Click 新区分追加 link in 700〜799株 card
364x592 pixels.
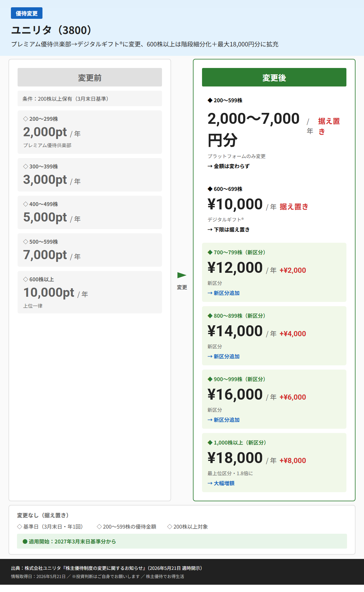(224, 293)
